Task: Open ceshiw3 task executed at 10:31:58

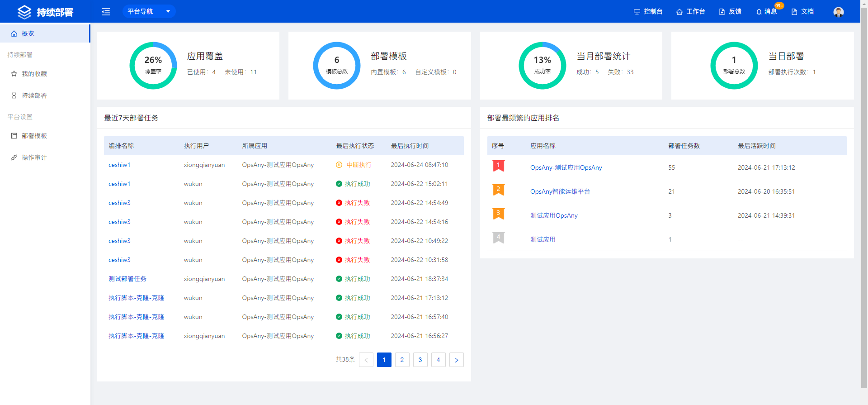Action: tap(119, 260)
